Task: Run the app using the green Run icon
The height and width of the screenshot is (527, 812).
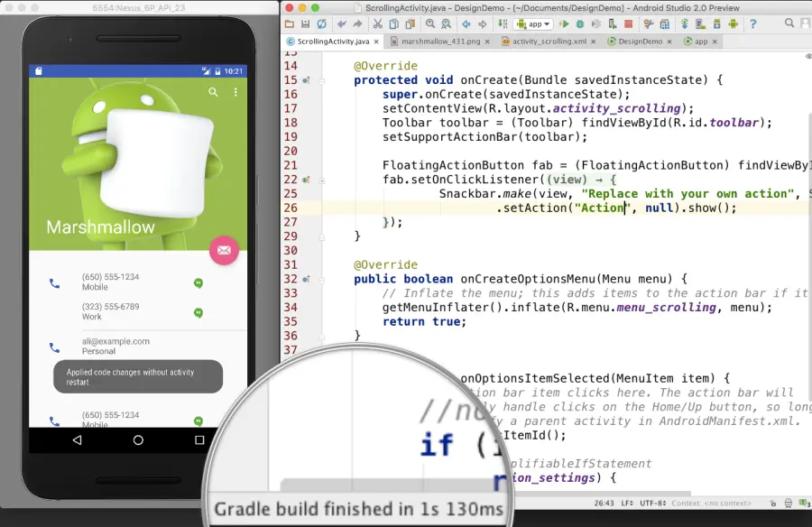Action: [563, 23]
